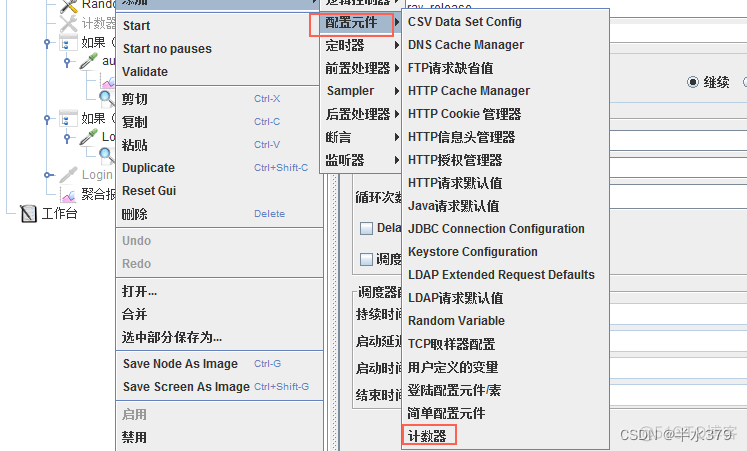Select HTTP请求默认值
The height and width of the screenshot is (451, 747).
click(505, 183)
